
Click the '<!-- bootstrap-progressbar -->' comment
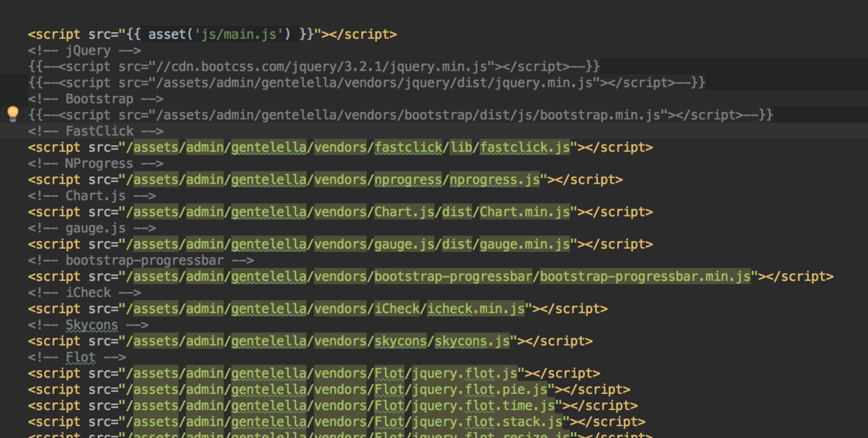point(141,260)
